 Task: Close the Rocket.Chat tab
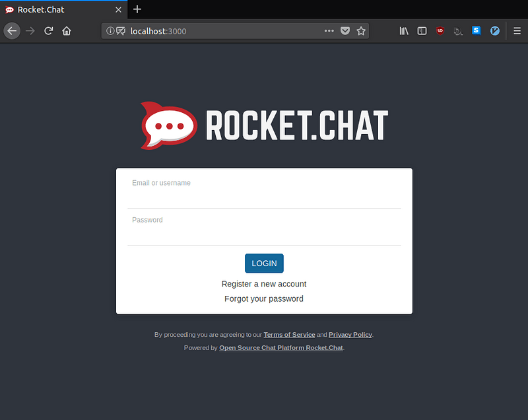click(118, 10)
